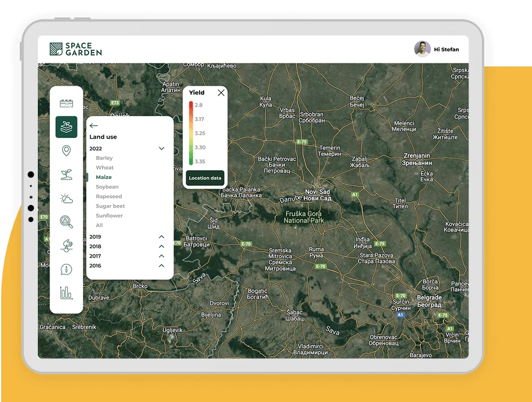Open the weather sun-and-cloud icon
Screen dimensions: 532x402
pos(66,198)
